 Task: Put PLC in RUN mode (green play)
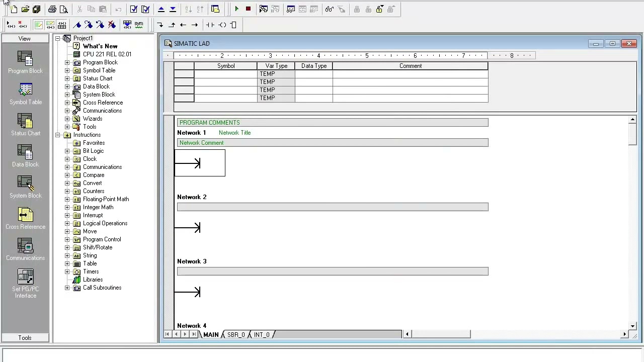236,9
